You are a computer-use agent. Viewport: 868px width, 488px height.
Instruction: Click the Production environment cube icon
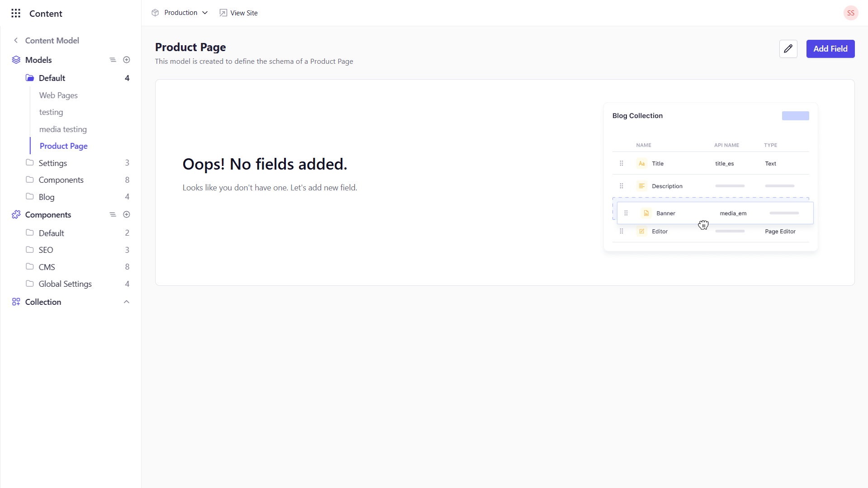click(x=155, y=13)
